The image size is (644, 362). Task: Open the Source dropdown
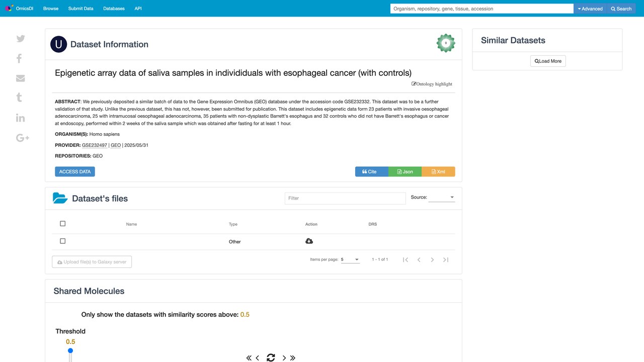click(441, 197)
